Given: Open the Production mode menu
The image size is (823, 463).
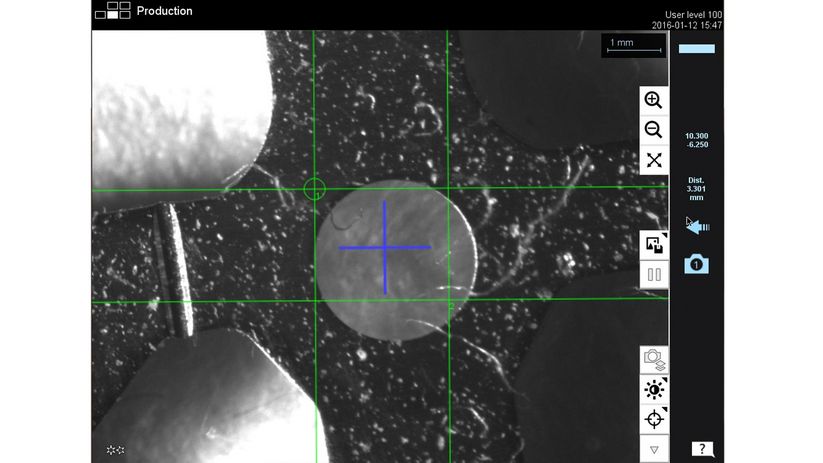Looking at the screenshot, I should point(164,11).
